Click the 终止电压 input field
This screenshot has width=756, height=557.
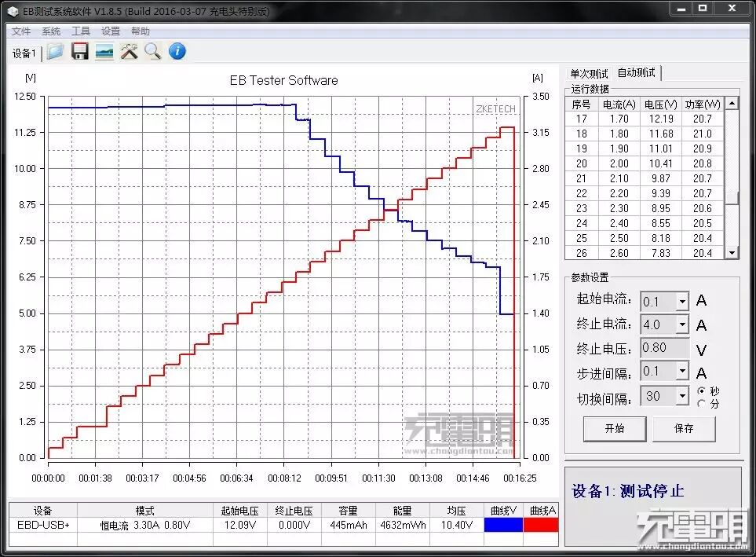(x=664, y=347)
